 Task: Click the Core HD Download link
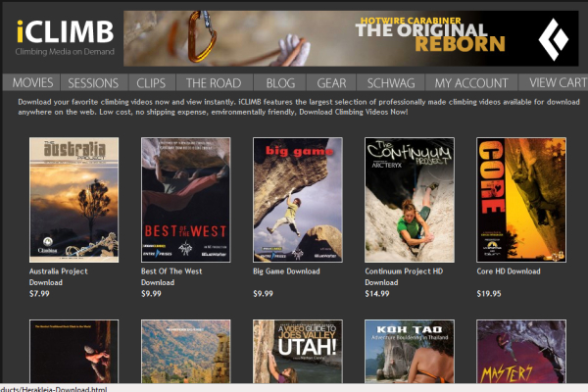509,271
